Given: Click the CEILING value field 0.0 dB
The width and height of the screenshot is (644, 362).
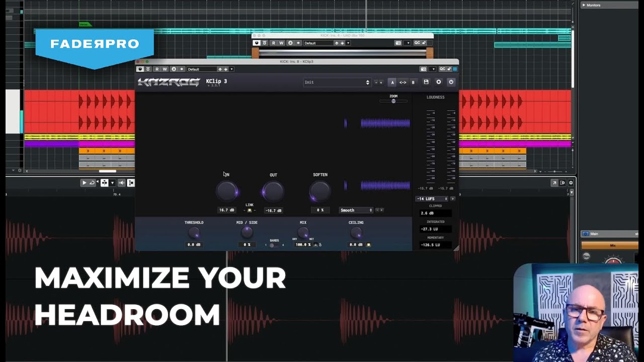Looking at the screenshot, I should 356,245.
